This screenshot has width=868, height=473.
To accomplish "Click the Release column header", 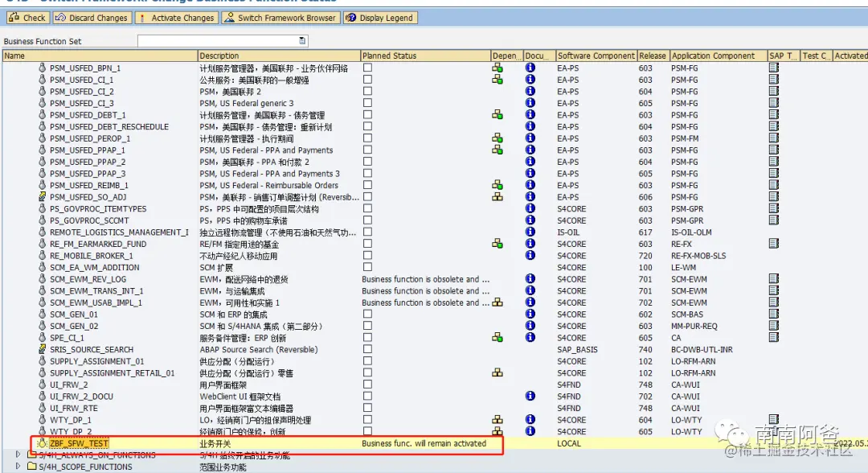I will pyautogui.click(x=653, y=56).
